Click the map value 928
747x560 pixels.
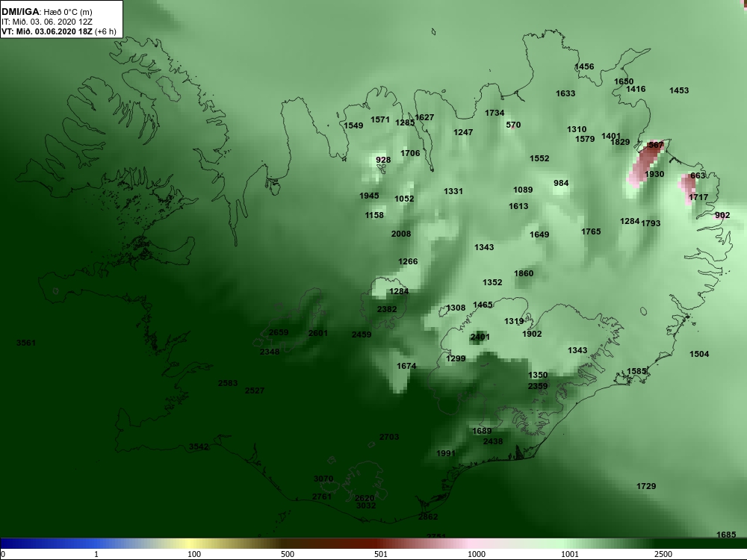[383, 160]
